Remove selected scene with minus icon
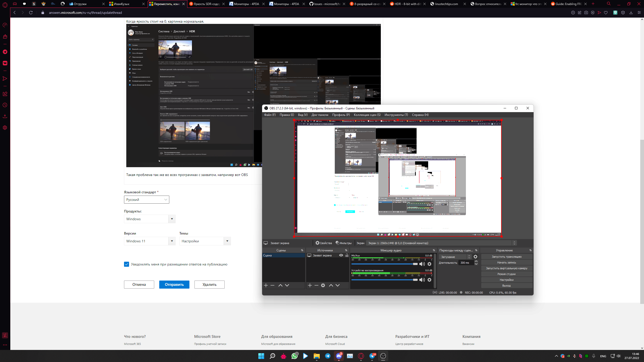The width and height of the screenshot is (644, 362). point(272,285)
